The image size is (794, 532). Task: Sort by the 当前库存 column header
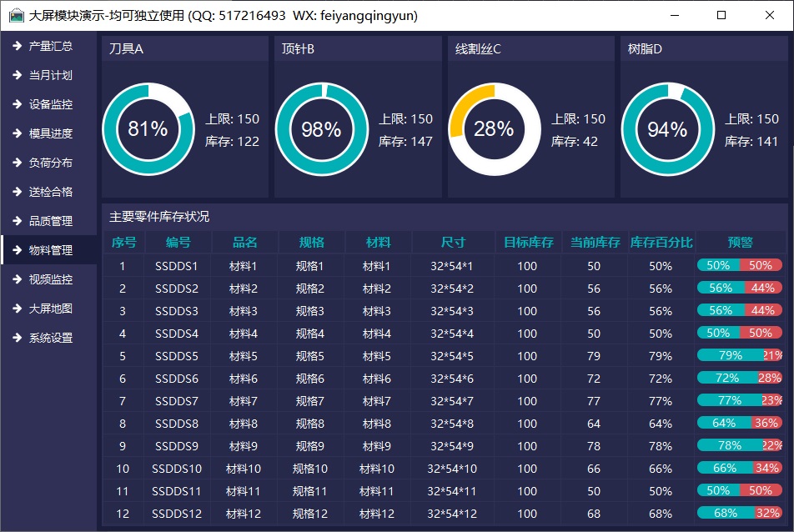tap(595, 243)
